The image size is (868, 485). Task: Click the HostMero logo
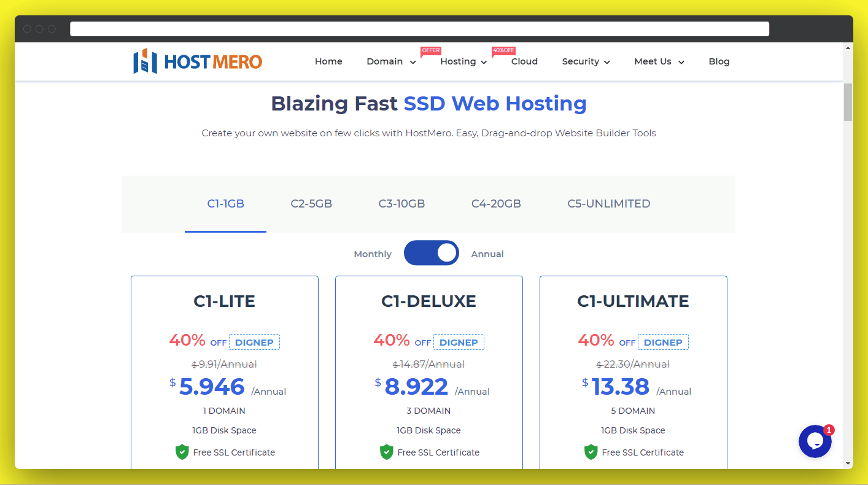pos(198,61)
